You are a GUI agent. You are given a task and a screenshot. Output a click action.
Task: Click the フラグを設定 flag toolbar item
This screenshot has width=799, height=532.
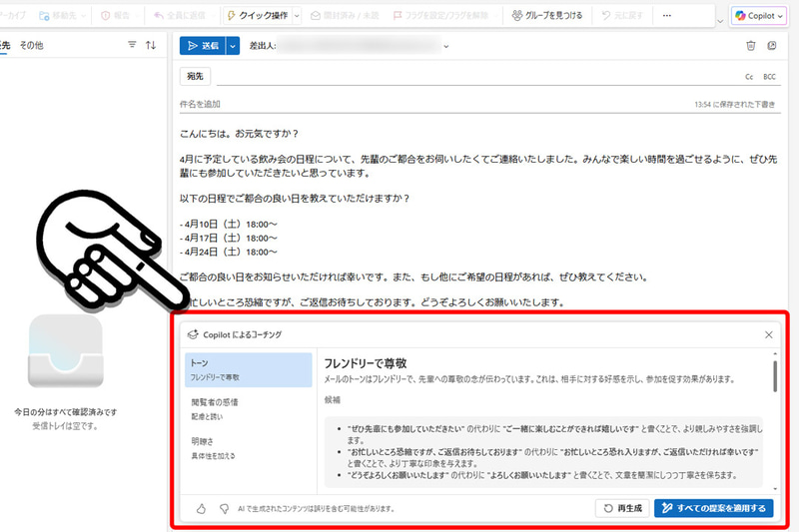click(440, 16)
